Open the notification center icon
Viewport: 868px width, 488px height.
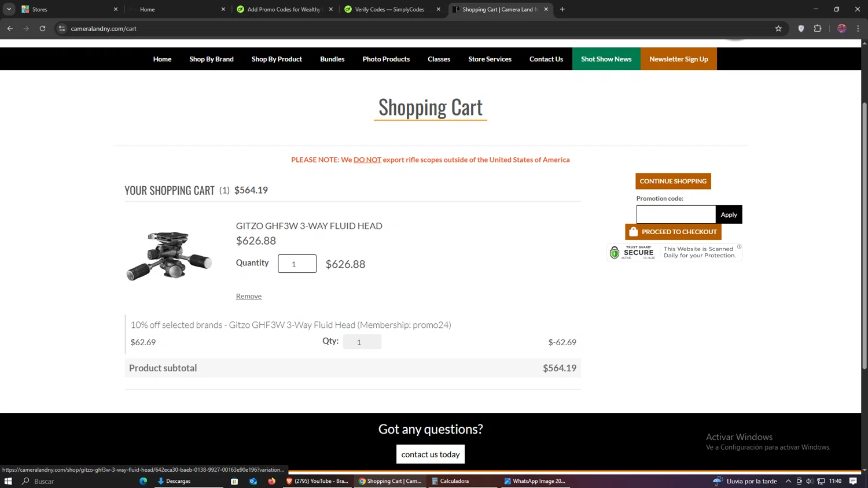[x=853, y=481]
